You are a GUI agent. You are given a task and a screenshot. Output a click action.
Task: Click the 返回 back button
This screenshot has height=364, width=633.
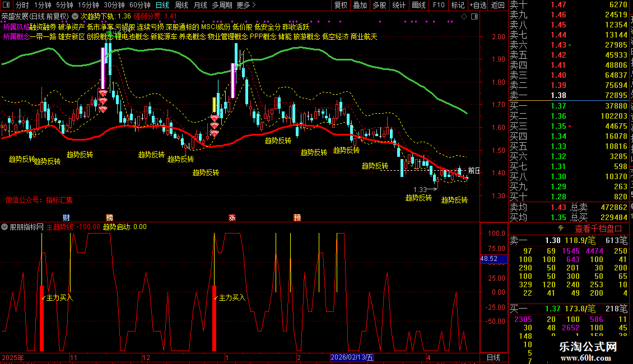[x=498, y=5]
